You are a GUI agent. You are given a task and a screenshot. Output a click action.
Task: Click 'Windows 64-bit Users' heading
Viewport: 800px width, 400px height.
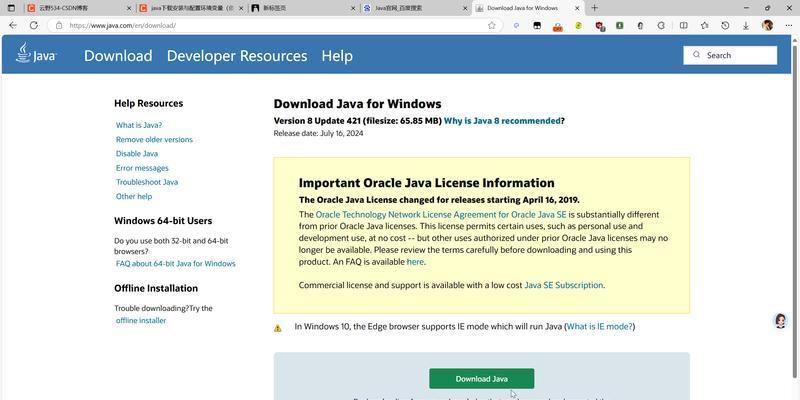[x=163, y=221]
